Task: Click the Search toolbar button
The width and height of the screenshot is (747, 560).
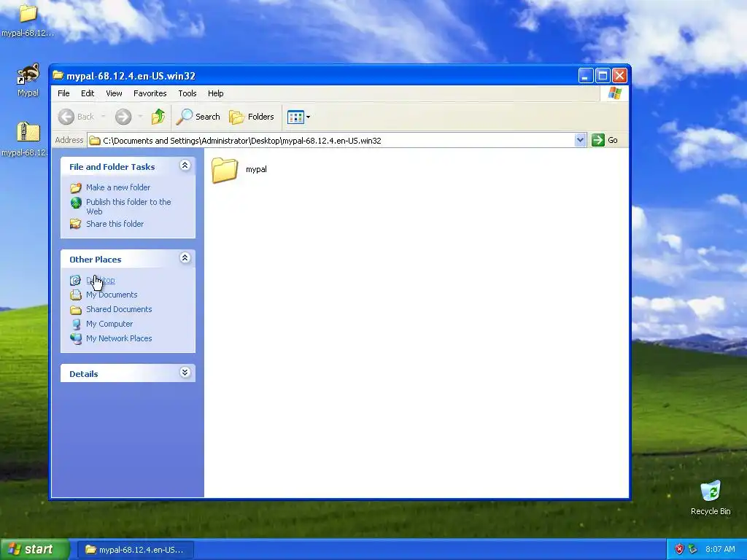Action: pos(198,117)
